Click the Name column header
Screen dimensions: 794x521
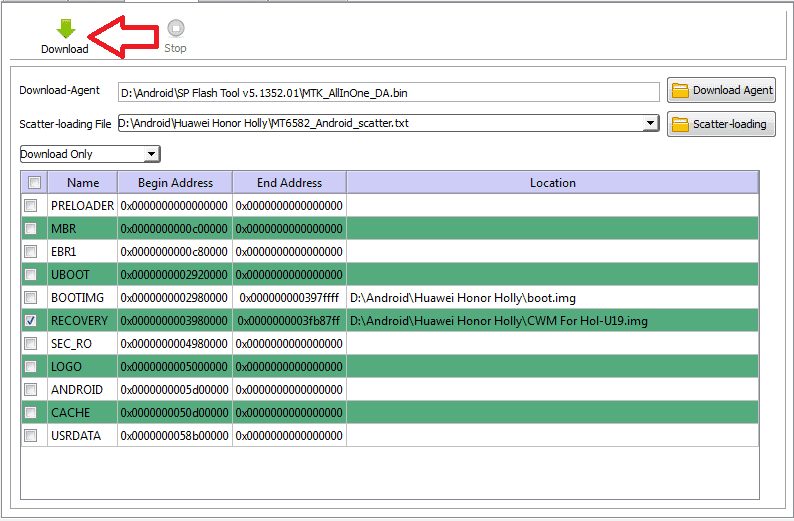click(x=83, y=182)
